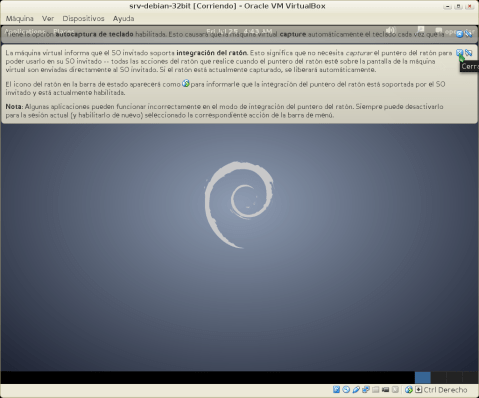Click the greyed-out X status bar icon

pos(395,389)
